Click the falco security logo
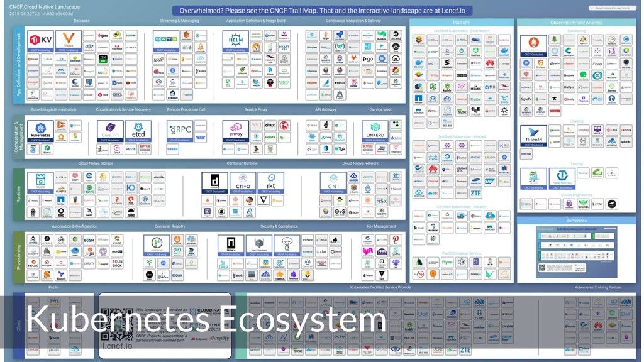The image size is (644, 362). point(223,263)
